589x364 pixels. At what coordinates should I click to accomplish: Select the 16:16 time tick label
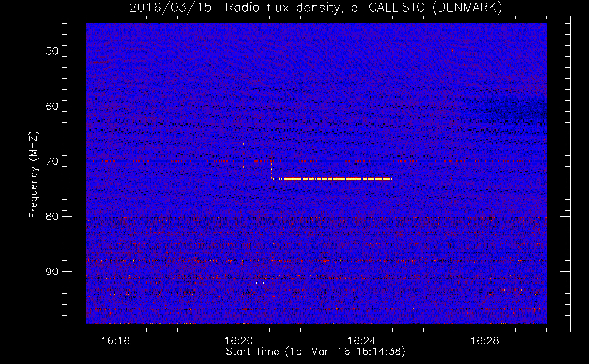116,341
